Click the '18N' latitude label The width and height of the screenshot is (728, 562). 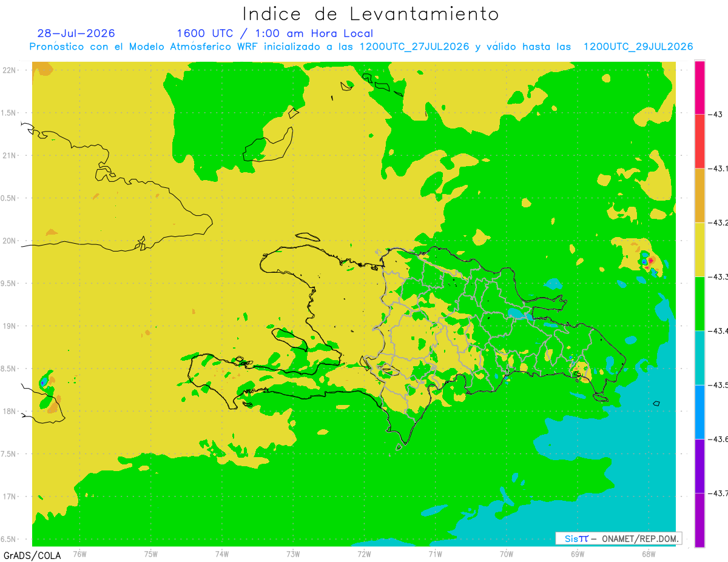click(10, 411)
